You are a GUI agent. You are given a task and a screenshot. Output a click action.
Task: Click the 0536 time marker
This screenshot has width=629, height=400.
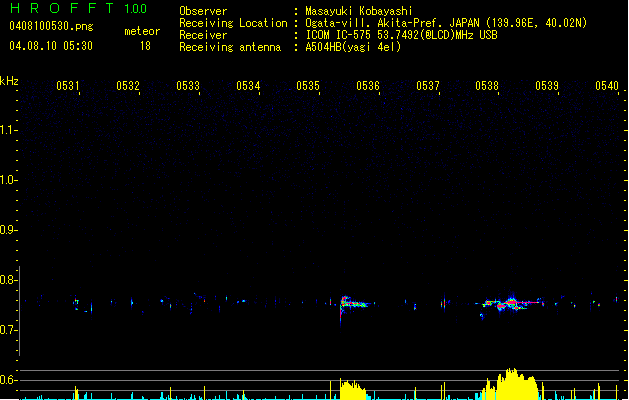pyautogui.click(x=368, y=86)
